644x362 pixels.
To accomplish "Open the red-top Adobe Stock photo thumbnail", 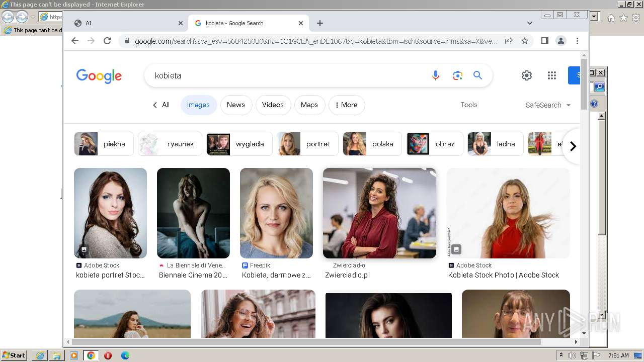I will point(508,213).
